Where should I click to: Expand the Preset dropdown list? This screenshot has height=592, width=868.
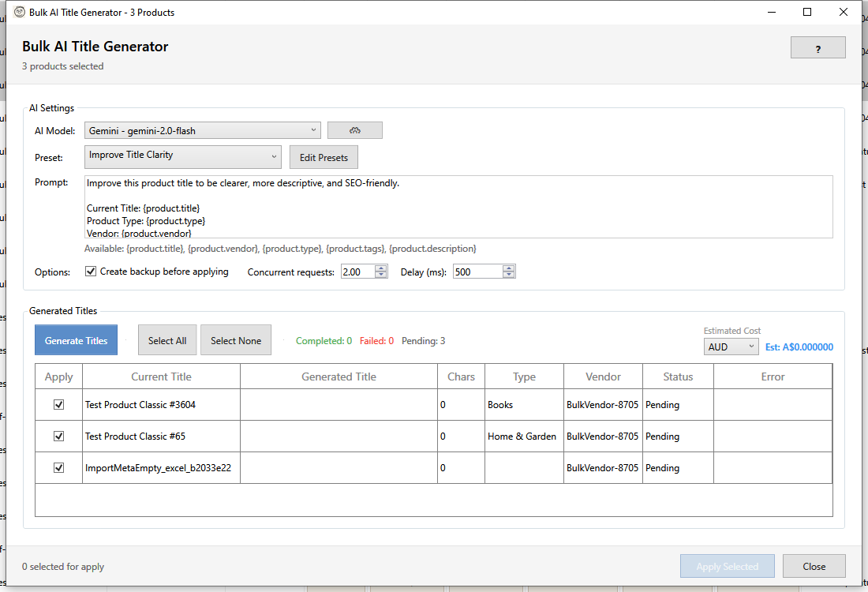[182, 156]
